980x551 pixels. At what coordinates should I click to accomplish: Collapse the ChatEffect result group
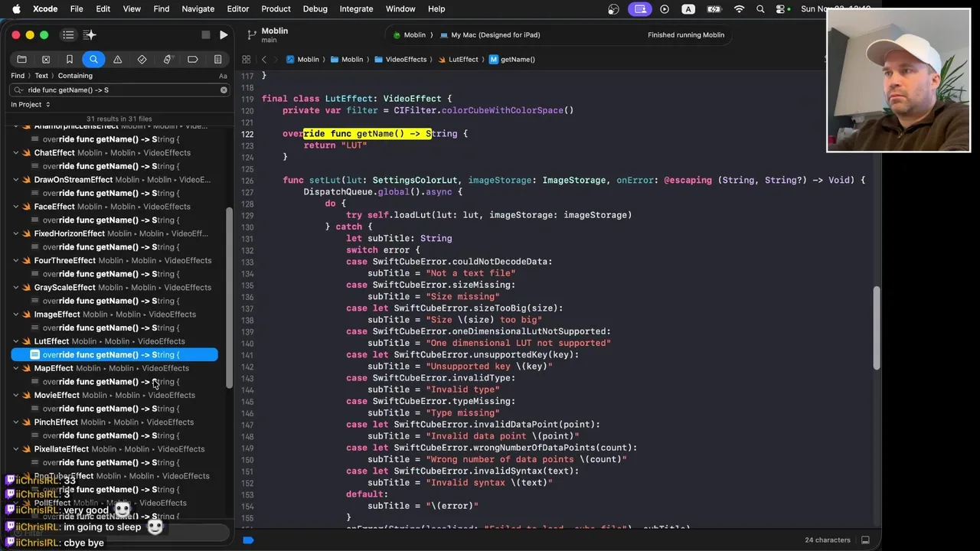(x=16, y=153)
